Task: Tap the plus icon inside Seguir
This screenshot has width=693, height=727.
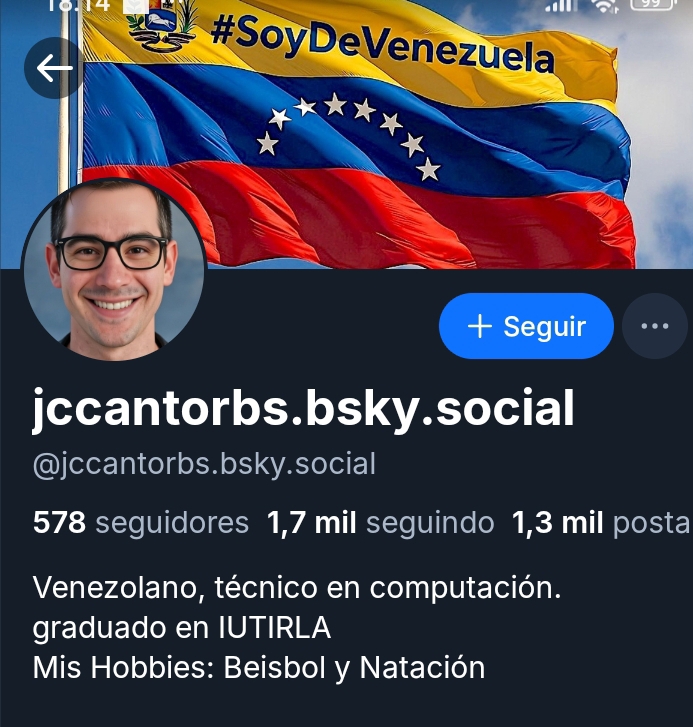Action: [x=480, y=326]
